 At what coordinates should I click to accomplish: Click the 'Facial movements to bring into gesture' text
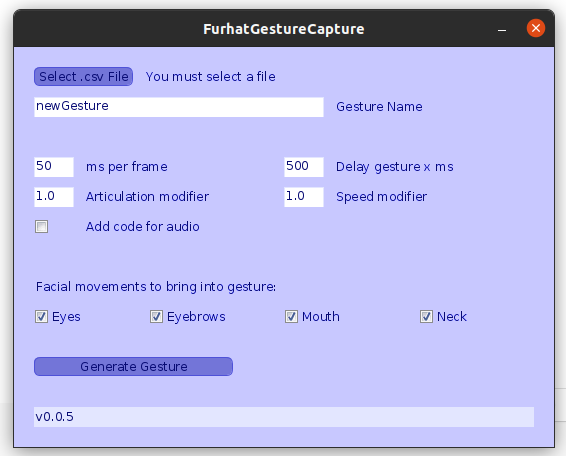(x=156, y=287)
